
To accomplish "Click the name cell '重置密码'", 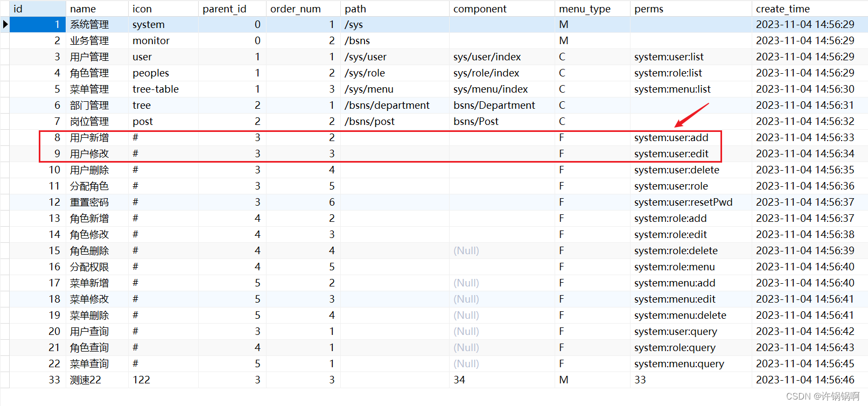I will [97, 202].
